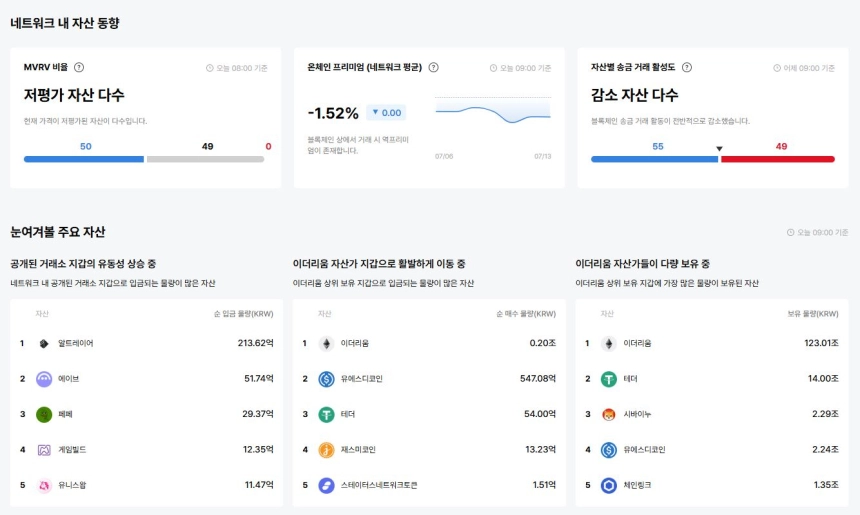
Task: Click the 공개된 거래소 지갑의 유동성 상승 중 heading
Action: pos(83,264)
